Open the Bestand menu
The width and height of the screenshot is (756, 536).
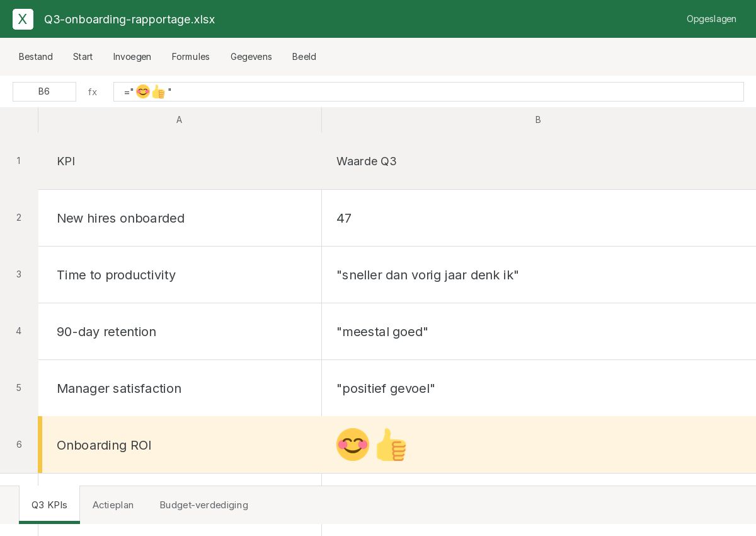click(x=36, y=57)
